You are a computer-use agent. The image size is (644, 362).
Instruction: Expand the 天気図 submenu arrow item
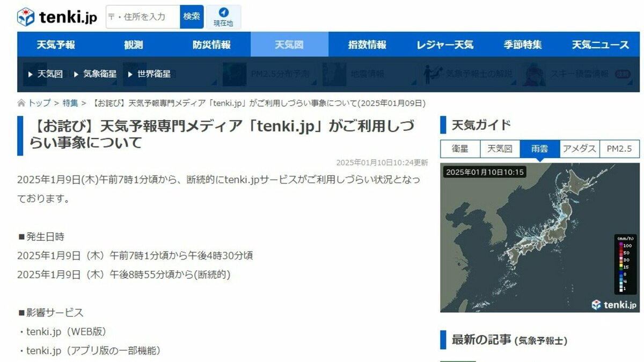pos(46,74)
